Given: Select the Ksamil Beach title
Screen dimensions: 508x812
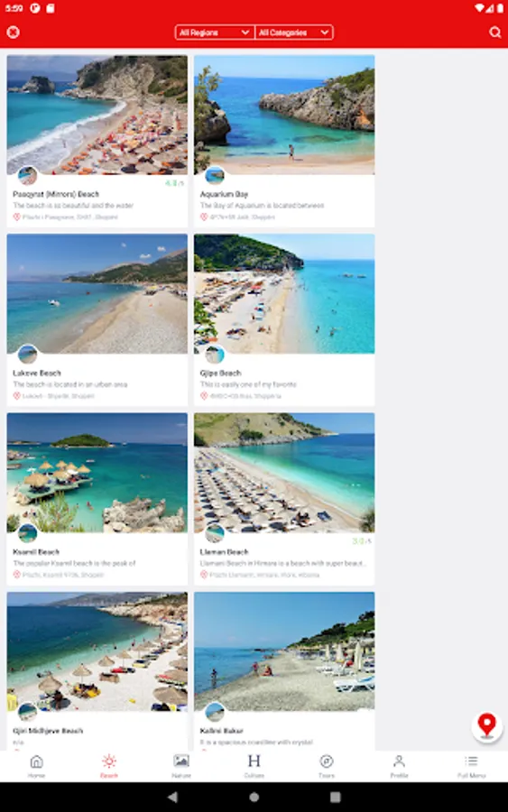Looking at the screenshot, I should pos(36,551).
